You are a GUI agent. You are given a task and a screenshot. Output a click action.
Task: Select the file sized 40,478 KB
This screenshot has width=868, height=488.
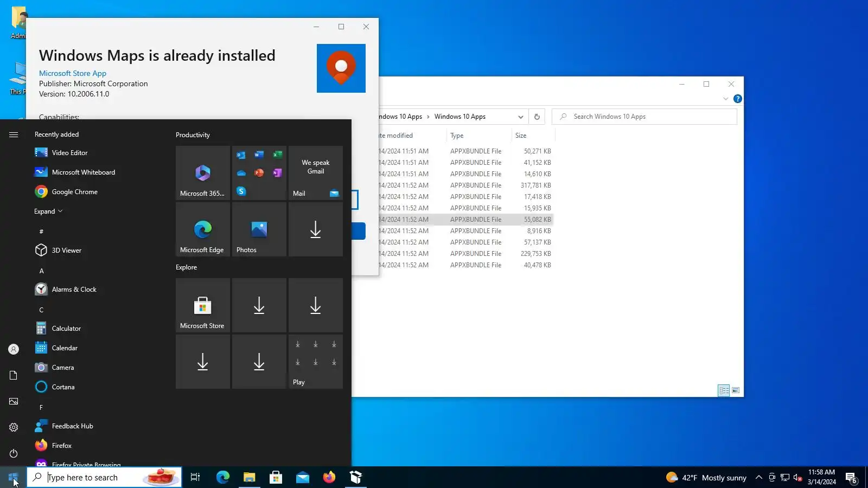pos(466,265)
